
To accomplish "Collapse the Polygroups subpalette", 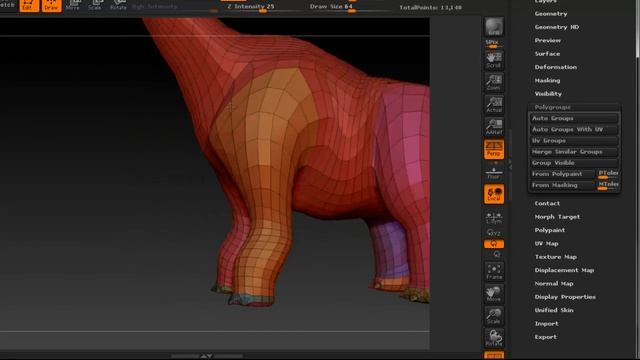I will (553, 107).
